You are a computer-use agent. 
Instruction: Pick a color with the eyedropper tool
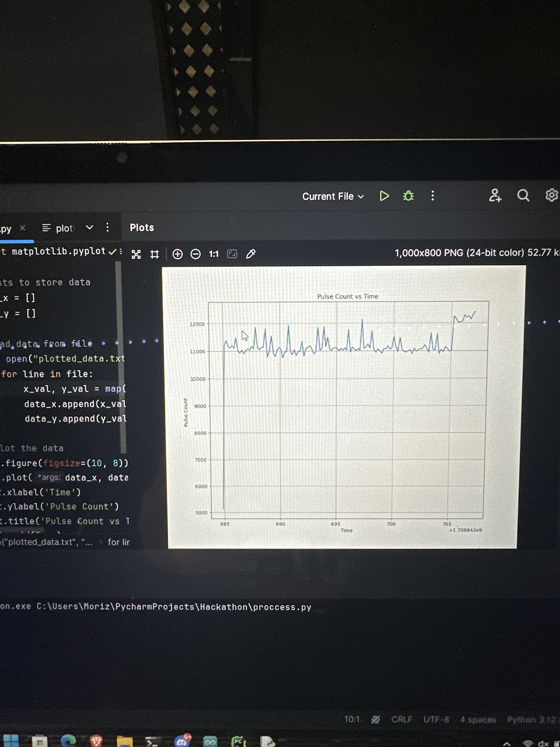coord(251,254)
